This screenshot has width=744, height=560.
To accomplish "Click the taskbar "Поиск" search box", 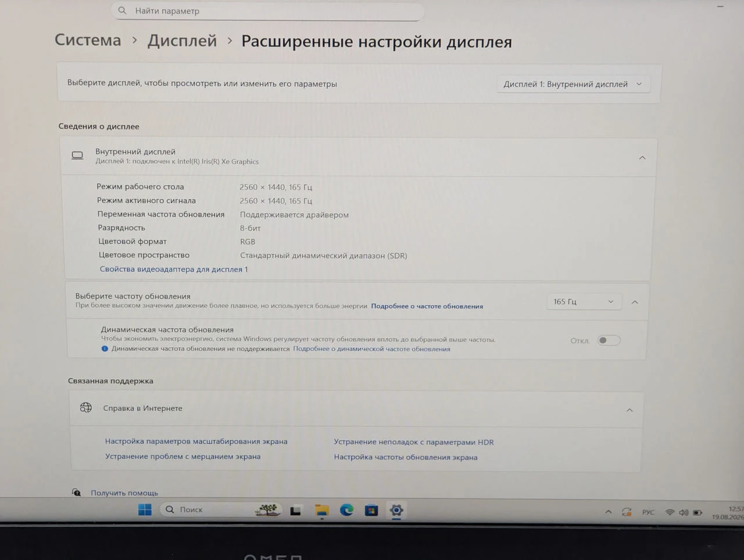I will 221,510.
